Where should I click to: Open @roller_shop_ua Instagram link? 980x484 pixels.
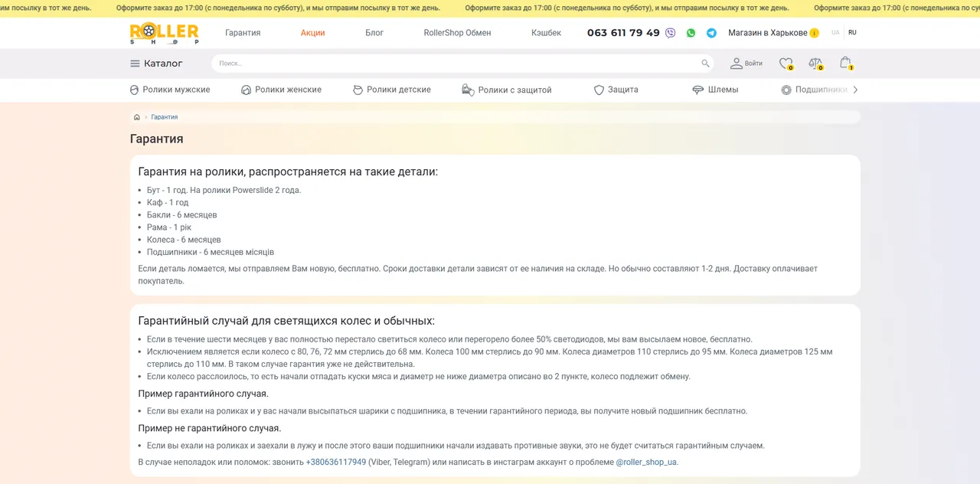[646, 463]
